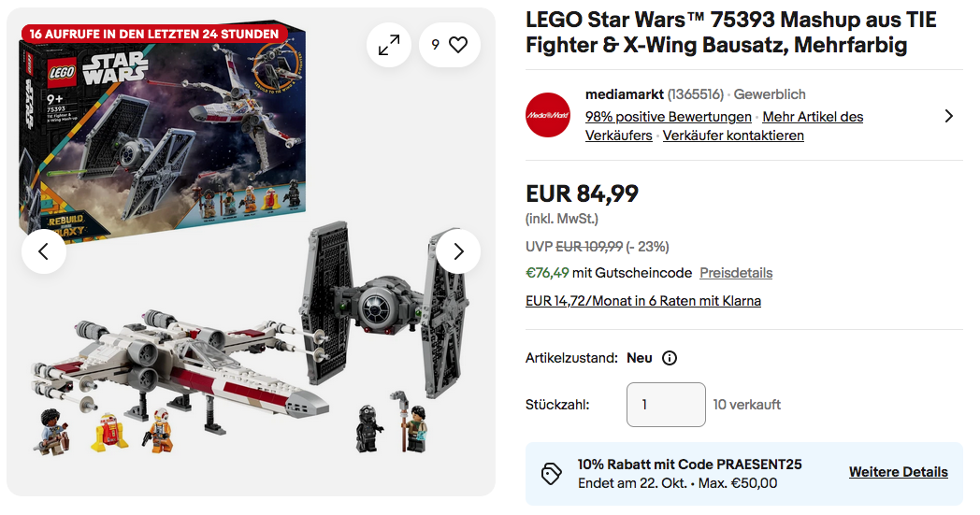Open Weitere Details for PRAESENT25 code

click(x=898, y=472)
